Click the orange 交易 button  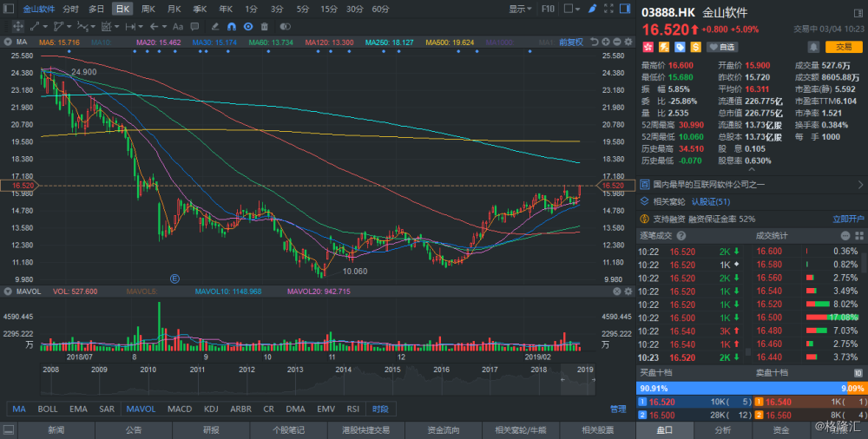point(844,47)
